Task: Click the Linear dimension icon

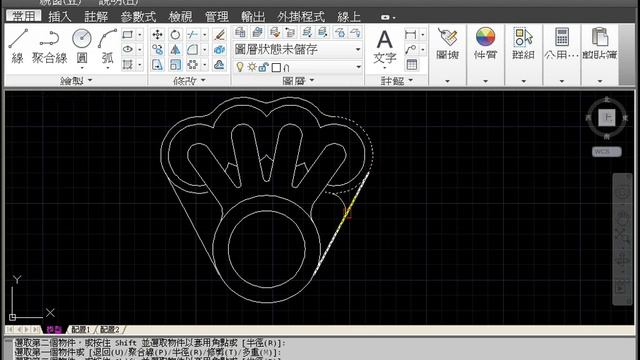Action: [x=411, y=34]
